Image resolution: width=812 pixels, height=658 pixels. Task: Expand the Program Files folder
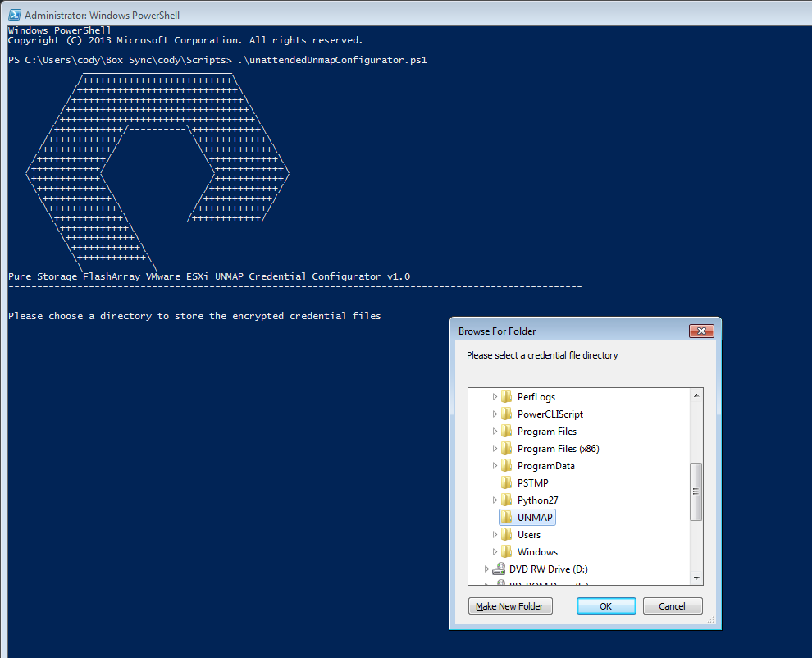coord(495,431)
